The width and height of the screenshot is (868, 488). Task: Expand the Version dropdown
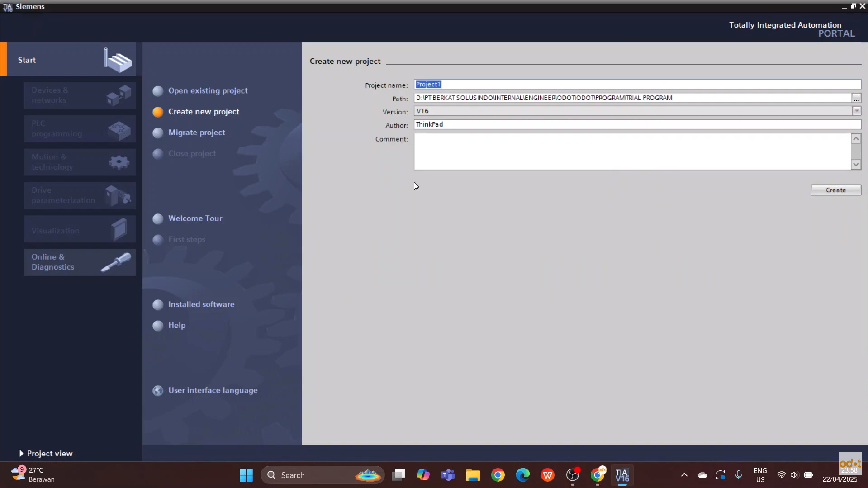coord(856,111)
